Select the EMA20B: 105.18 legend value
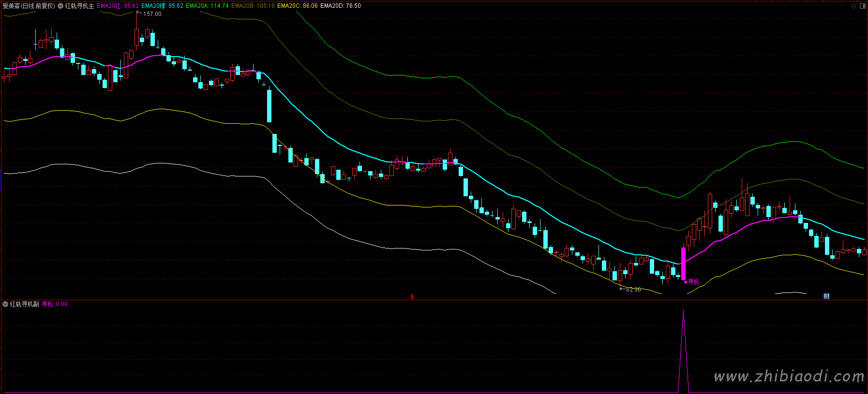The image size is (868, 394). (x=253, y=6)
